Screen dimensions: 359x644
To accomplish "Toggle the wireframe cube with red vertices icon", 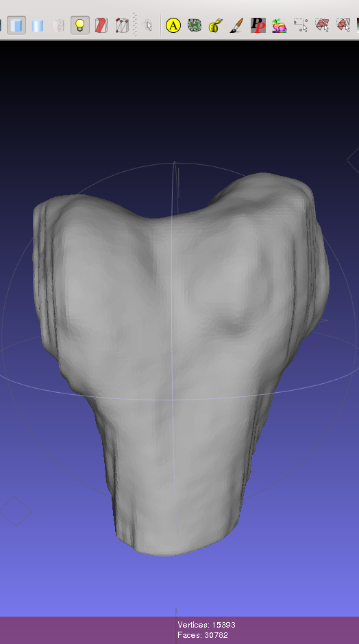I will 122,25.
